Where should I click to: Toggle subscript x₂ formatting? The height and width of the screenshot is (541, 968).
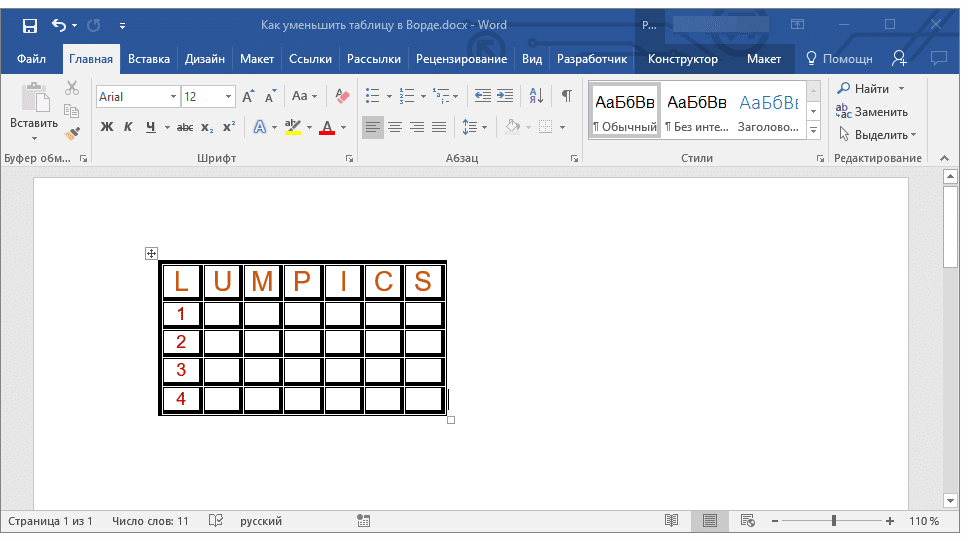pos(207,127)
